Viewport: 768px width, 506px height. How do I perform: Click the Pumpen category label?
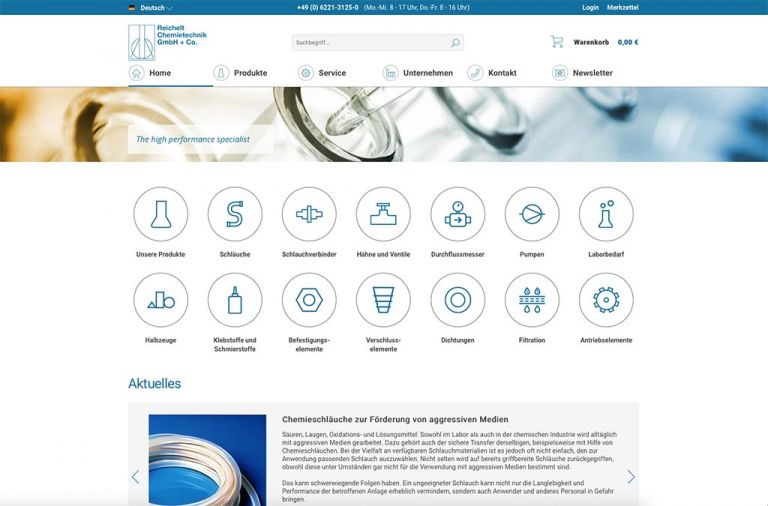pyautogui.click(x=532, y=254)
